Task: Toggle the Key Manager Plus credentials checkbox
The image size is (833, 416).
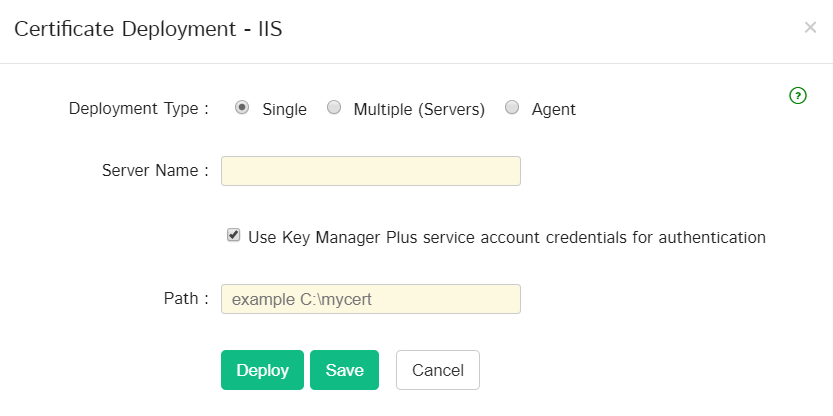Action: coord(234,236)
